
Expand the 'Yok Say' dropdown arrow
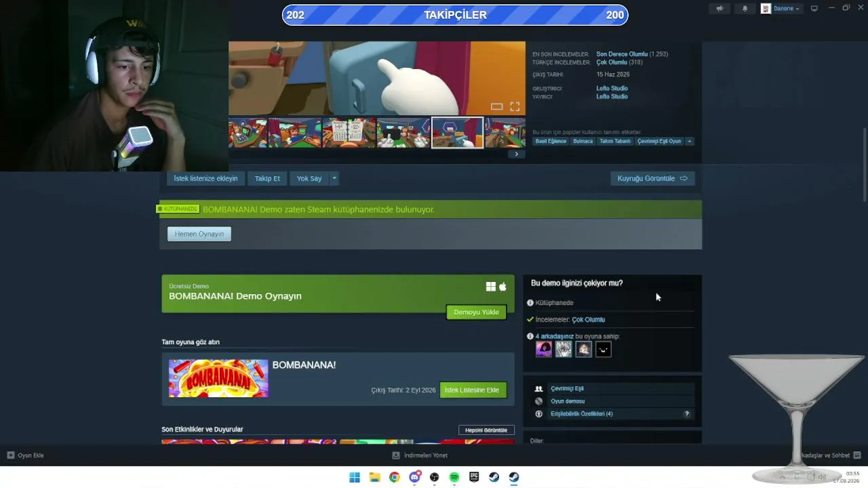[334, 178]
